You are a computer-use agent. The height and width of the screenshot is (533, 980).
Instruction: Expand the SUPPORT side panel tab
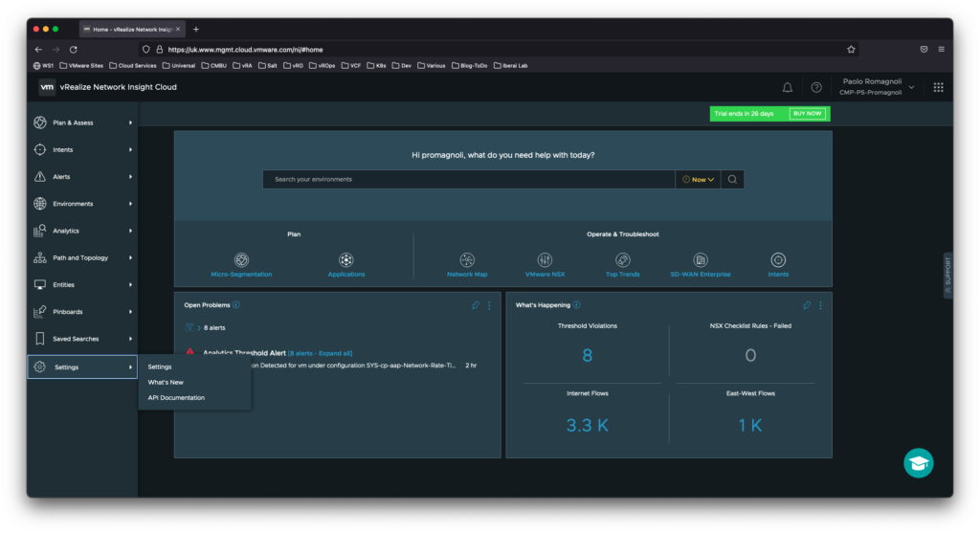pyautogui.click(x=948, y=276)
